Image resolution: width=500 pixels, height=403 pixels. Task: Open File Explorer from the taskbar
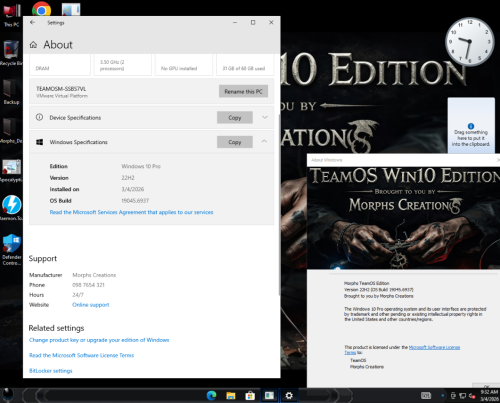pos(231,396)
